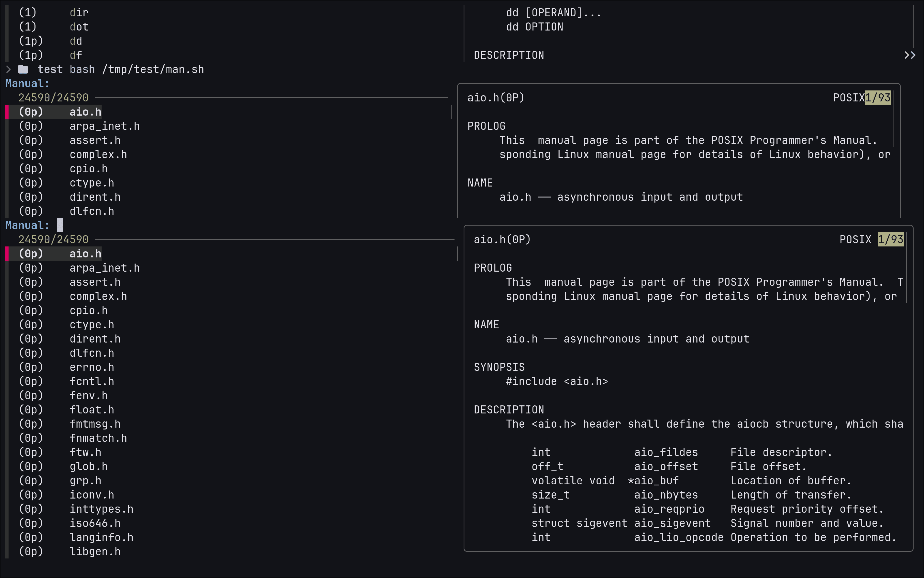Click the 'dd OPTION' synopsis line

tap(534, 27)
